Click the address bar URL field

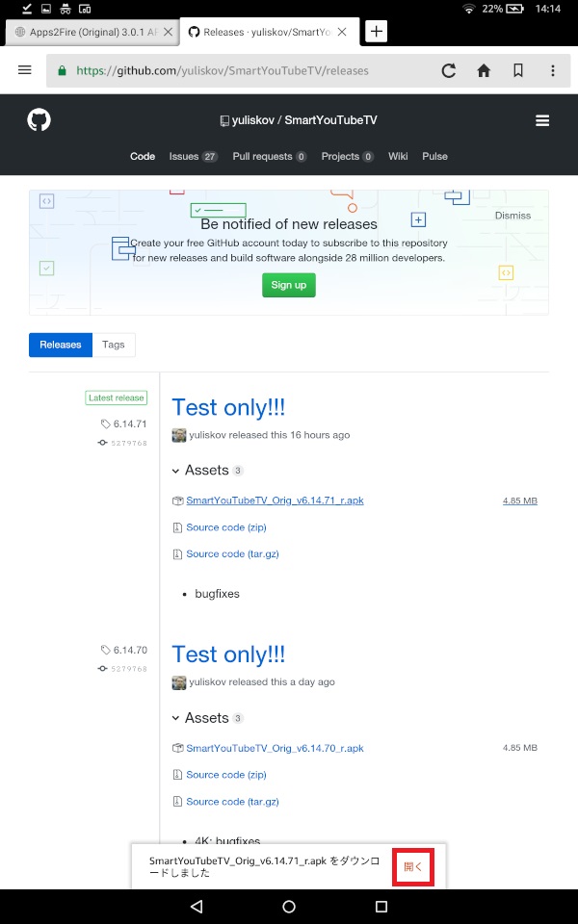coord(240,70)
